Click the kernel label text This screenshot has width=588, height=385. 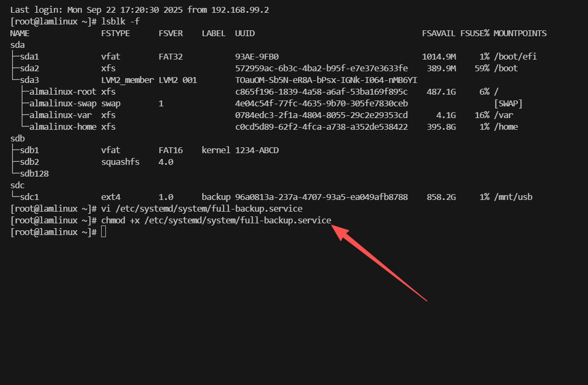[x=216, y=150]
